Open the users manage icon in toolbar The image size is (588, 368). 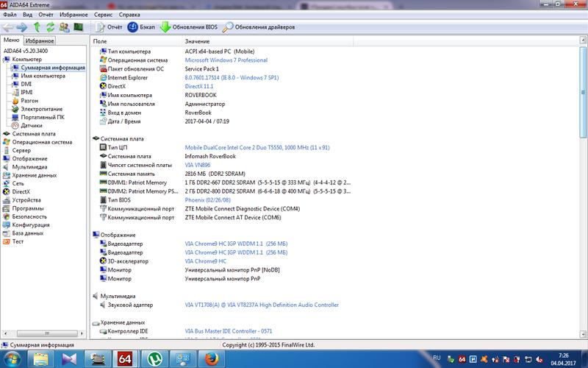tap(64, 27)
